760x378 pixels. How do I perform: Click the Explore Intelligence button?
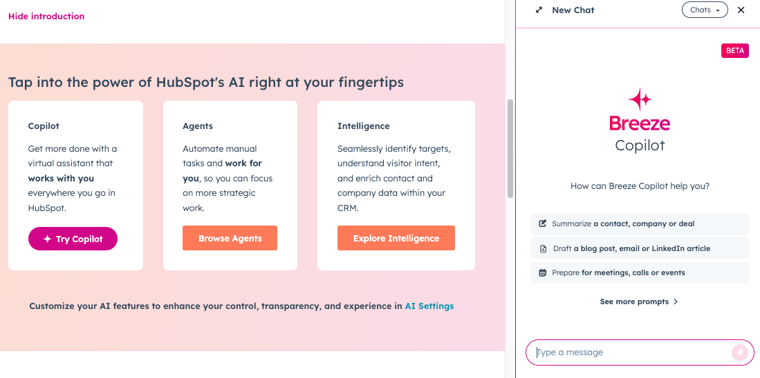[396, 238]
